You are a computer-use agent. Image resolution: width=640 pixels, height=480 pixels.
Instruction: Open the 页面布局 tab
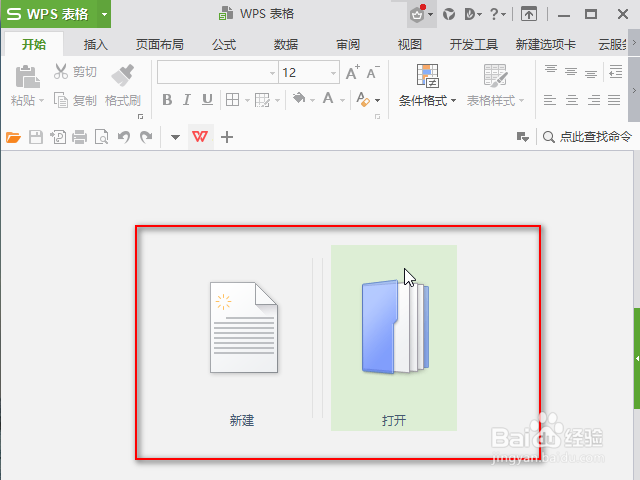coord(160,44)
